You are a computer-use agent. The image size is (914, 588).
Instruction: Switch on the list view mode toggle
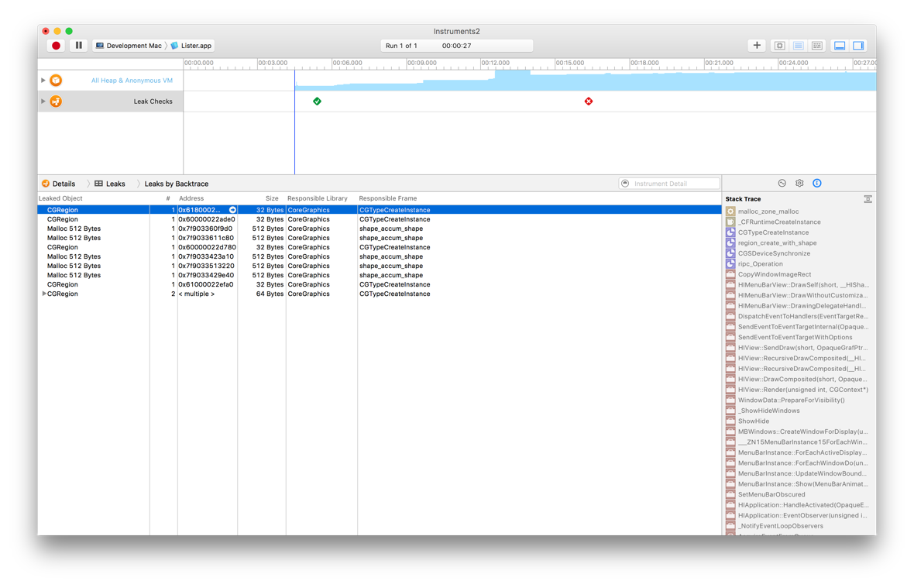tap(798, 45)
